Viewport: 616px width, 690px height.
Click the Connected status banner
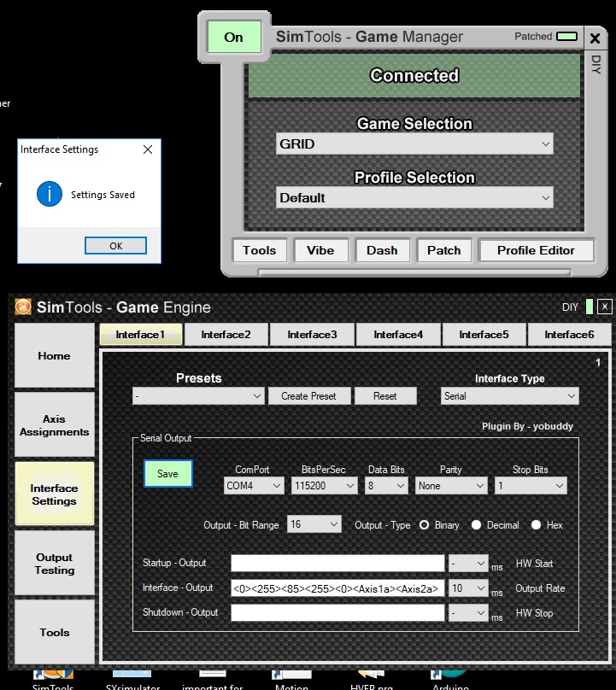(414, 76)
